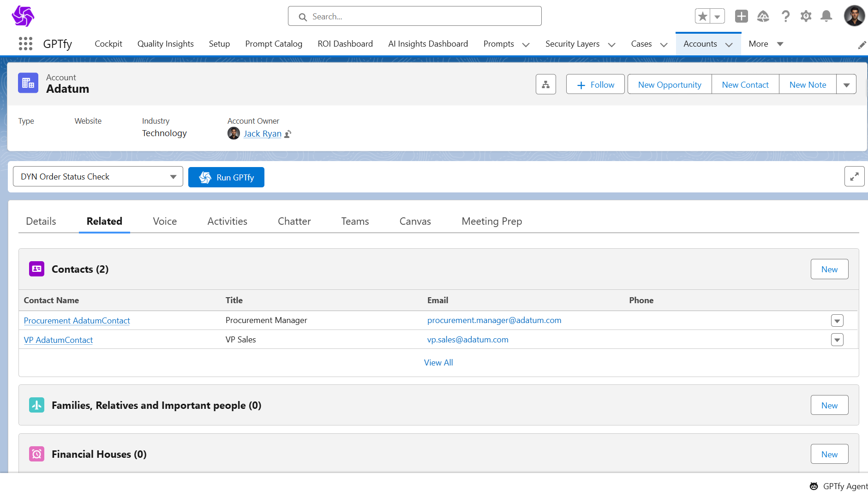Image resolution: width=868 pixels, height=497 pixels.
Task: Open the DYN Order Status Check combobox
Action: [x=98, y=176]
